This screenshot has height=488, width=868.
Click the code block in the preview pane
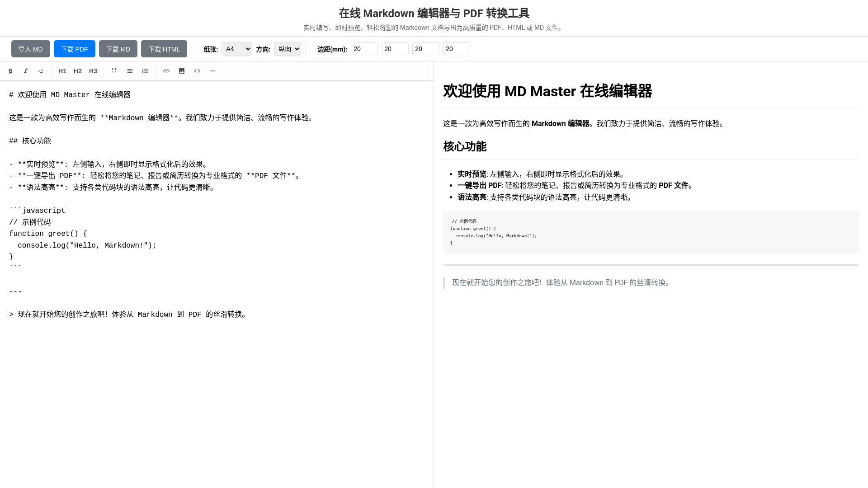(x=651, y=232)
